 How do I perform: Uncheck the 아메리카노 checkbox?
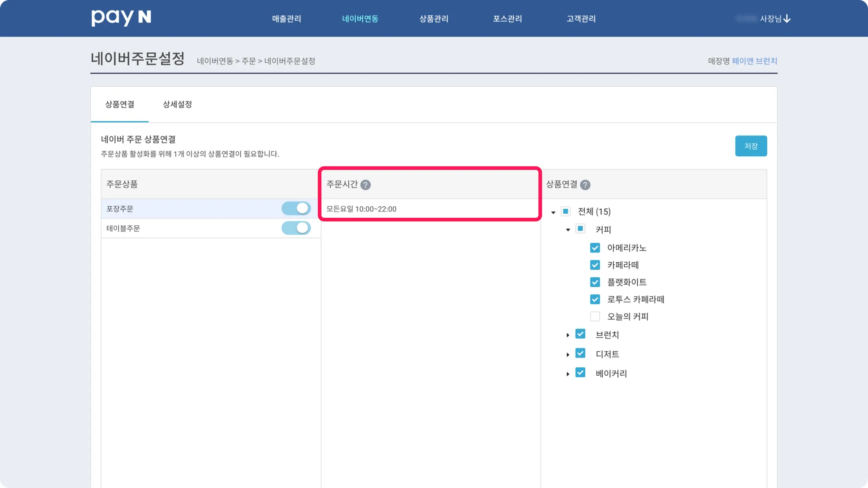(595, 248)
